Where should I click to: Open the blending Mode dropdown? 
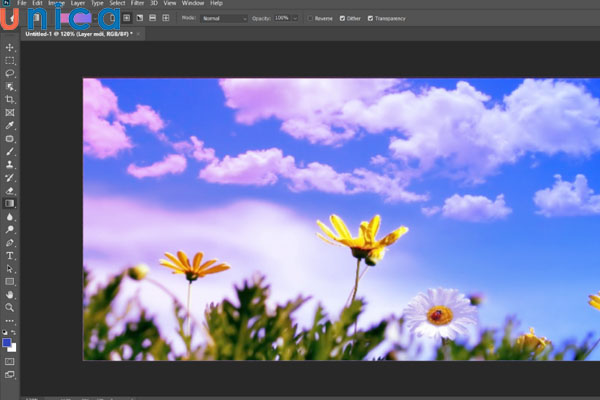[x=223, y=18]
